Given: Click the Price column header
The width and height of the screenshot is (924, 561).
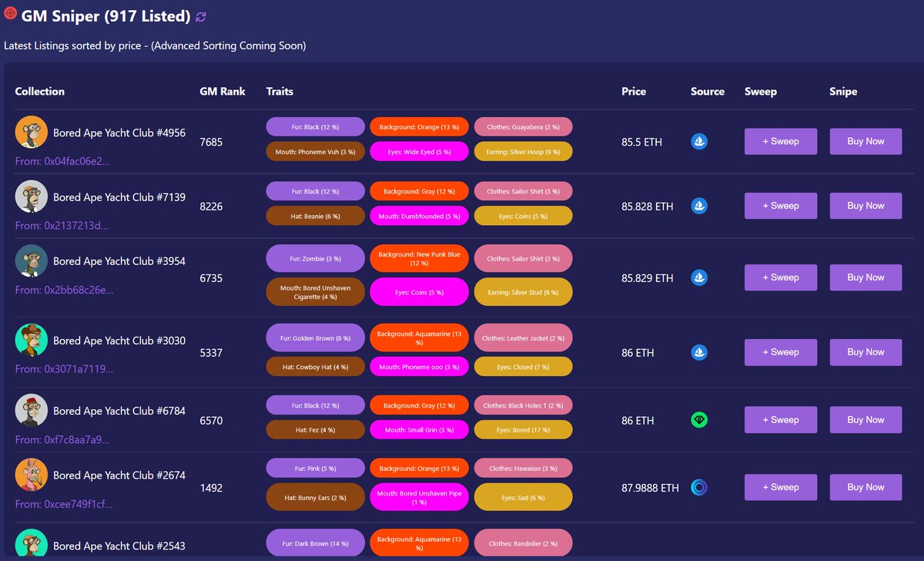Looking at the screenshot, I should click(634, 91).
